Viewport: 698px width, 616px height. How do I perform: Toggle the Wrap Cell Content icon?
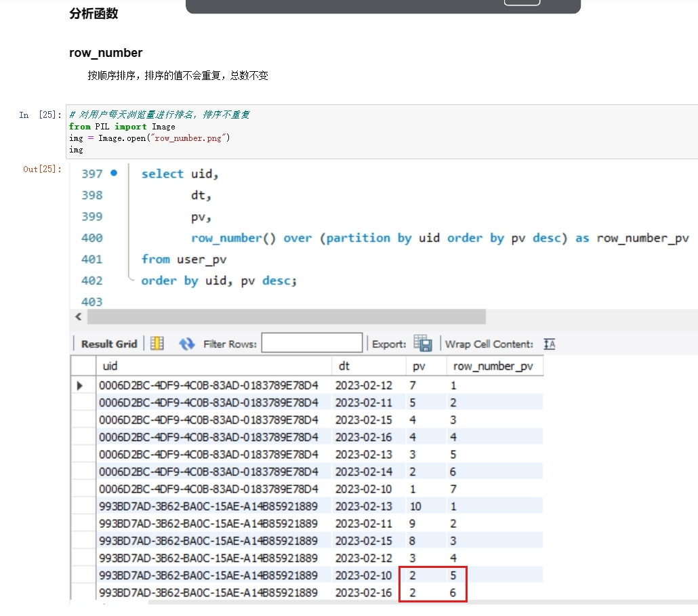coord(550,344)
